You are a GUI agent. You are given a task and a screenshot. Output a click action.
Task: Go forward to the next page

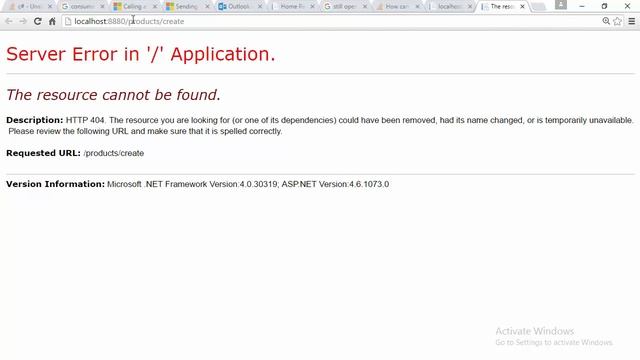[x=23, y=21]
